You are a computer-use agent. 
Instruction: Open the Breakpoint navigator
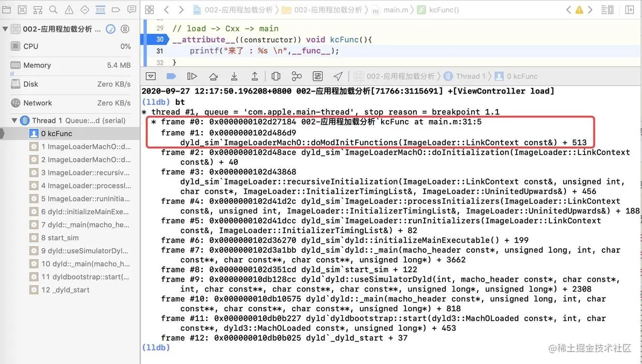[115, 9]
